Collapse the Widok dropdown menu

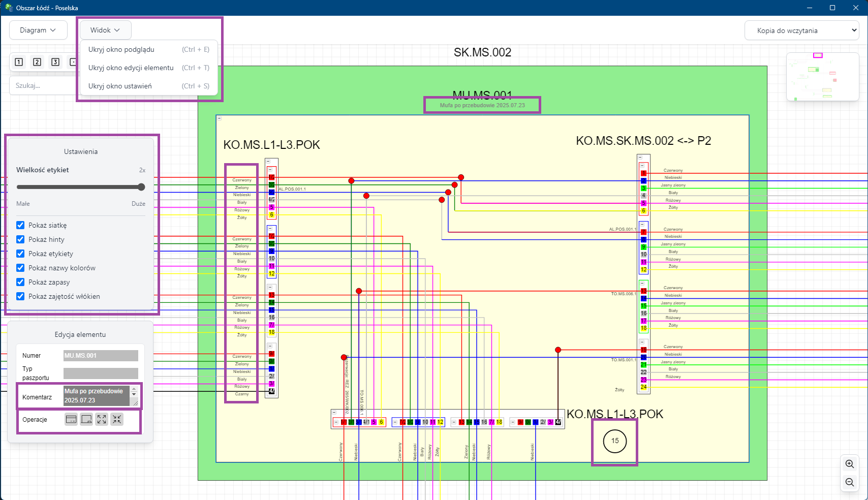[x=105, y=30]
